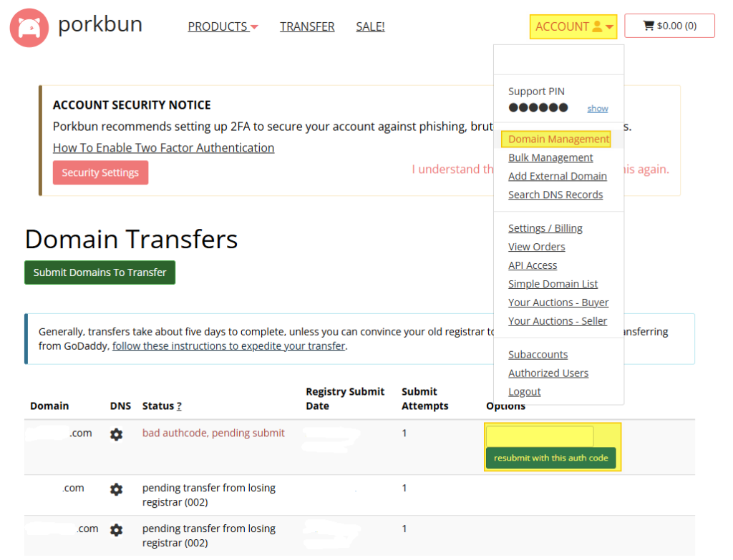733x560 pixels.
Task: Open the ACCOUNT dropdown menu
Action: 573,26
